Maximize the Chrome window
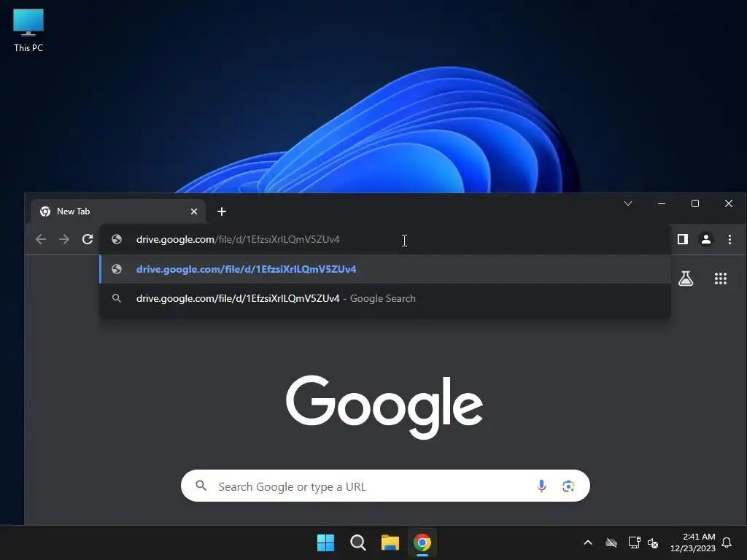747x560 pixels. 695,204
